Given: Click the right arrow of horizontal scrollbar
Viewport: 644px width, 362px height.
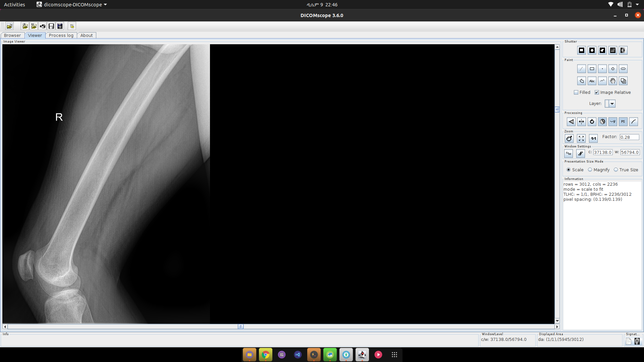Looking at the screenshot, I should click(x=557, y=326).
